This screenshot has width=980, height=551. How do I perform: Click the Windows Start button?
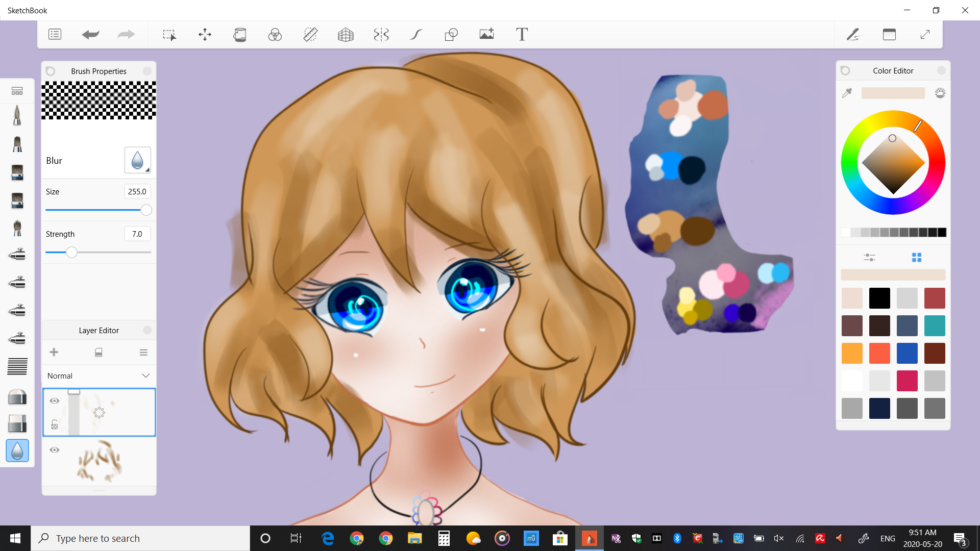tap(15, 538)
